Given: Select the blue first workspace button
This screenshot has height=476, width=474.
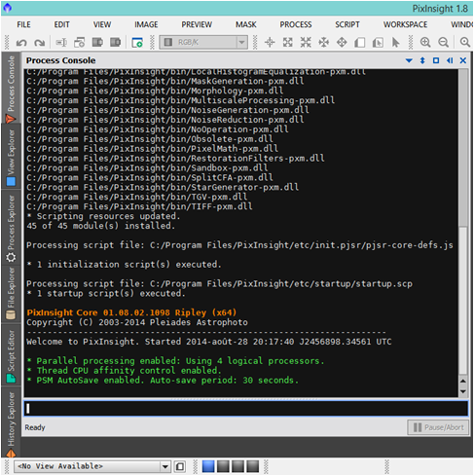Looking at the screenshot, I should coord(208,466).
